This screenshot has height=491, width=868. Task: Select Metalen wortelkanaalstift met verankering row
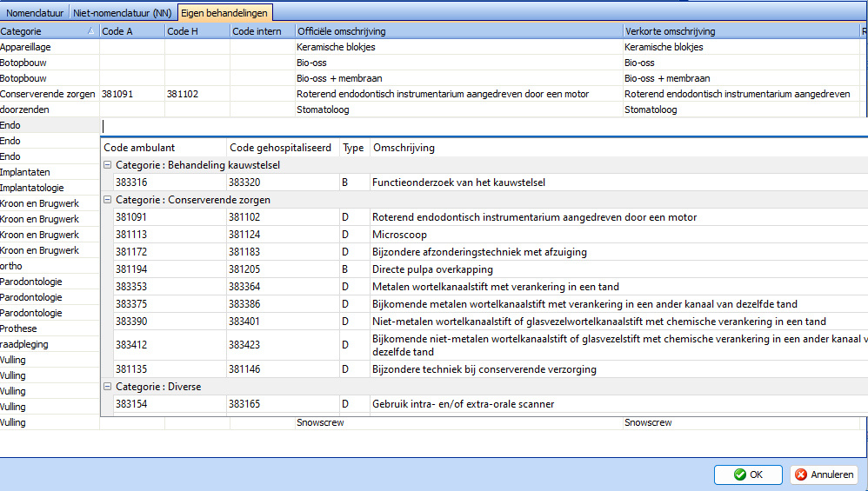[491, 287]
